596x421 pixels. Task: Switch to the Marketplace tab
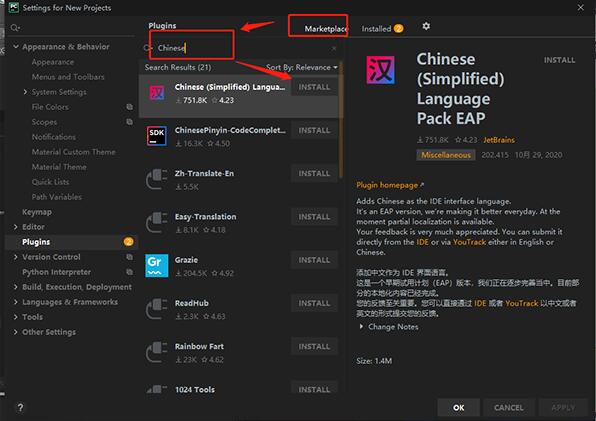326,28
